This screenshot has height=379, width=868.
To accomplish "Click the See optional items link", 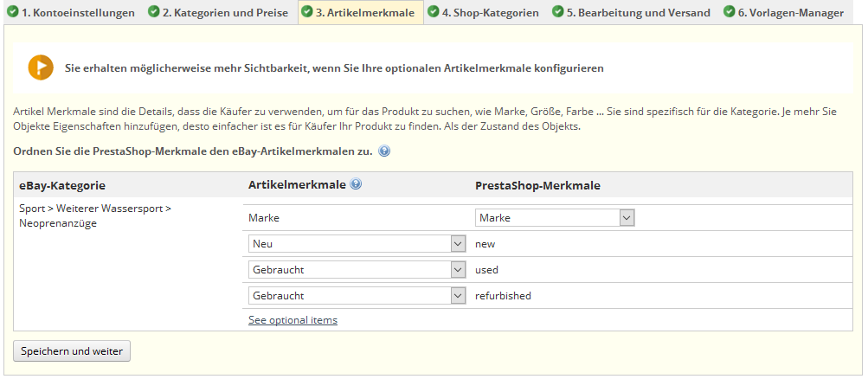I will point(293,320).
